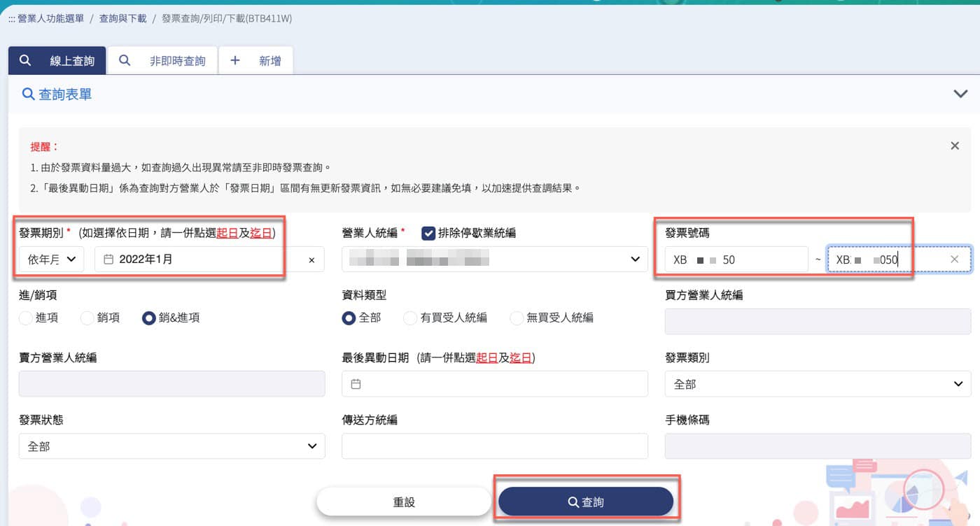
Task: Open the 發票類別 dropdown
Action: (x=818, y=384)
